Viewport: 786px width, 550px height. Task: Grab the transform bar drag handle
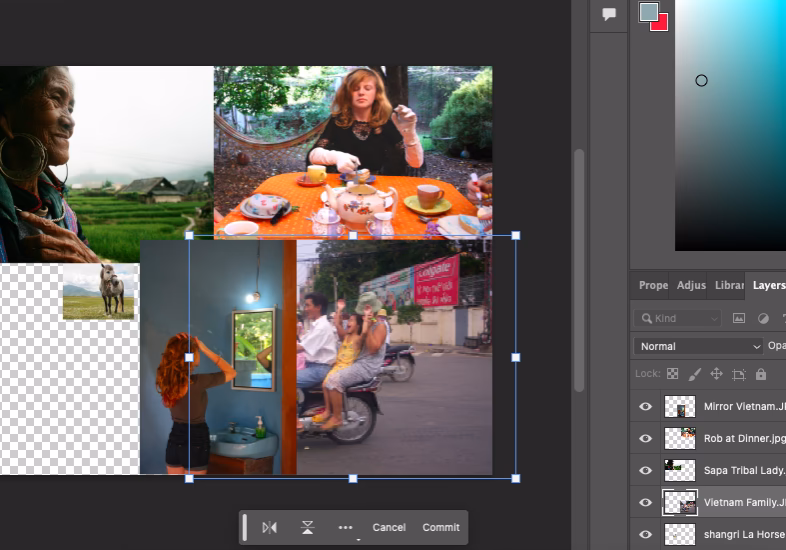pyautogui.click(x=245, y=527)
